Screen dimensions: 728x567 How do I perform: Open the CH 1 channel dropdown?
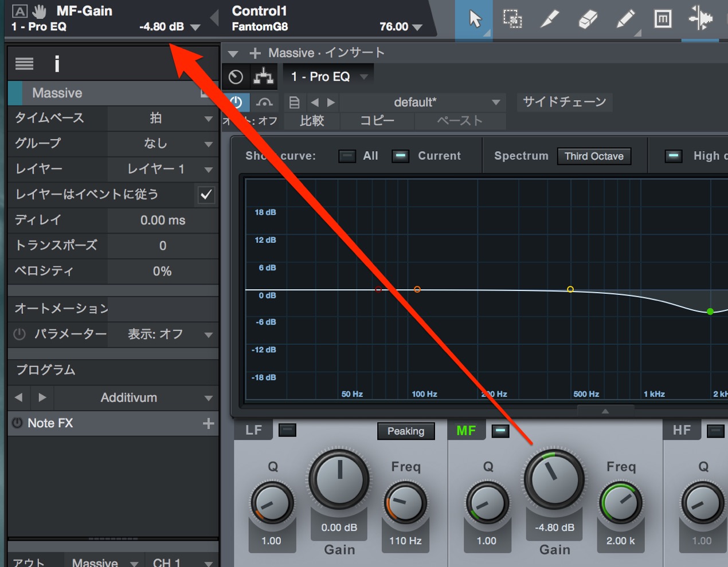[182, 562]
